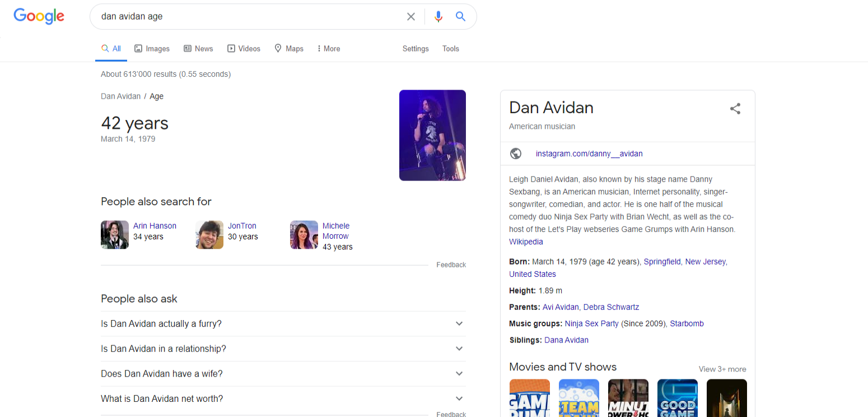Send Feedback on People also search for
This screenshot has width=868, height=417.
(451, 265)
